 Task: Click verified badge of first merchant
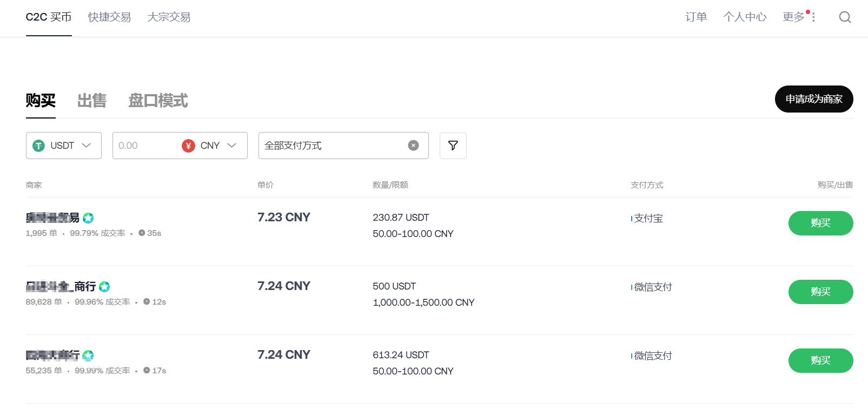[x=88, y=218]
